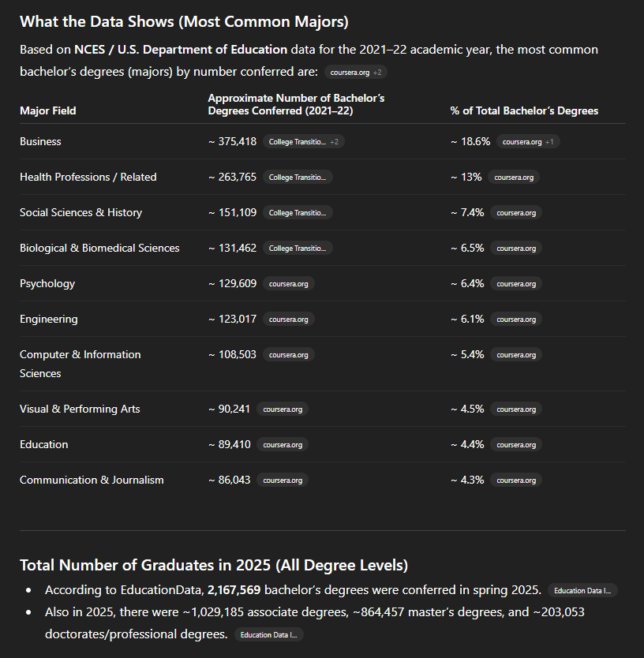Click the '~ 131,462' value

click(x=232, y=248)
